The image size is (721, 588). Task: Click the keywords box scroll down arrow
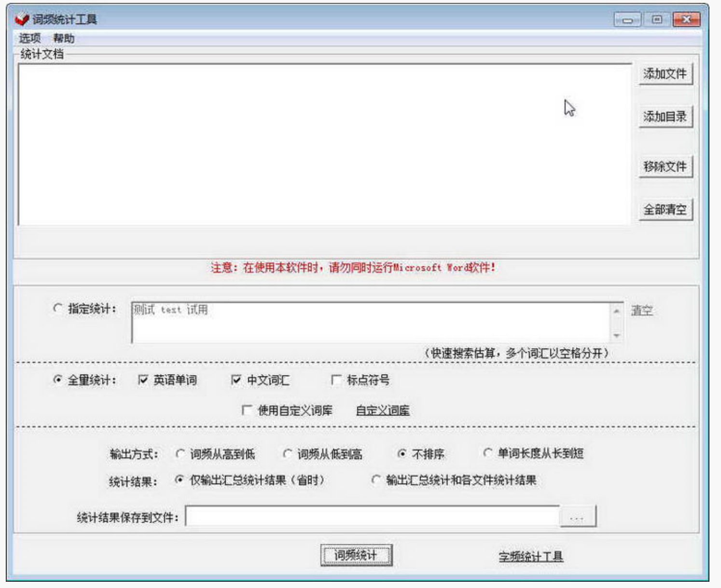[x=616, y=335]
